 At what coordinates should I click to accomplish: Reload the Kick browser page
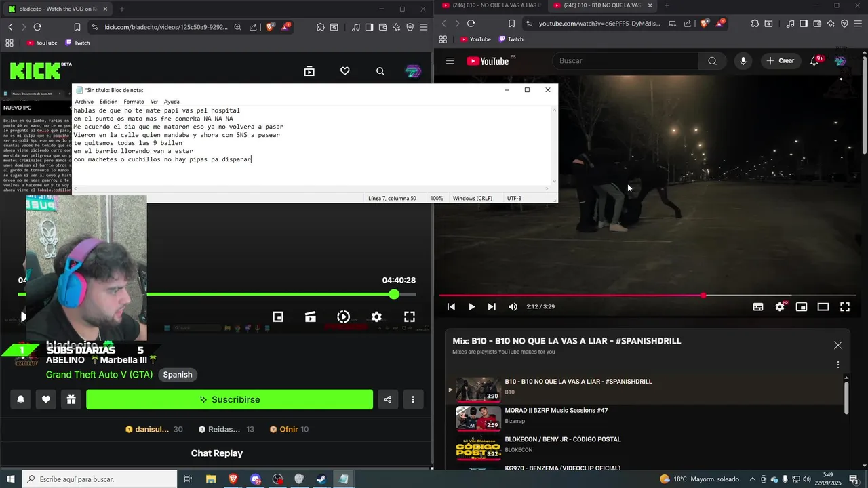coord(37,27)
